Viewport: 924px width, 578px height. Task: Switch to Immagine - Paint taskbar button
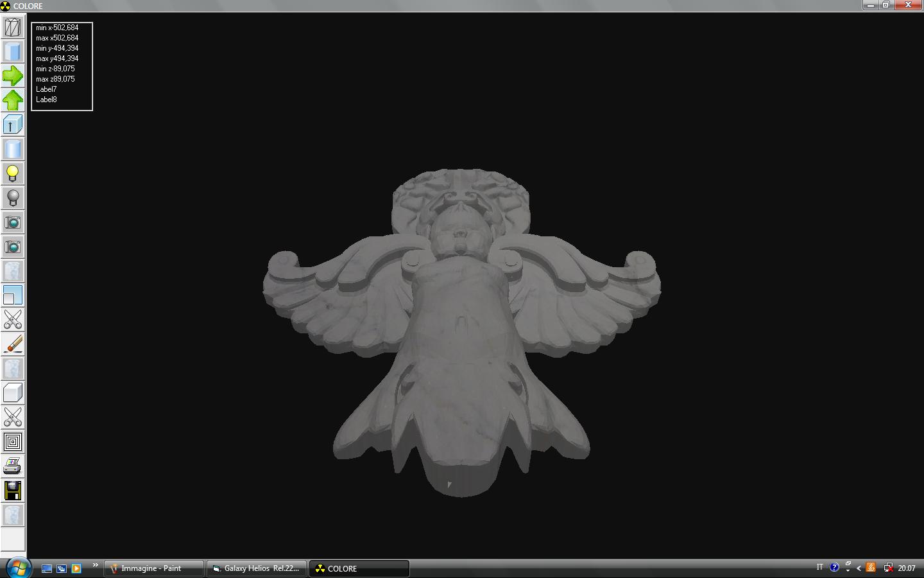pos(154,568)
